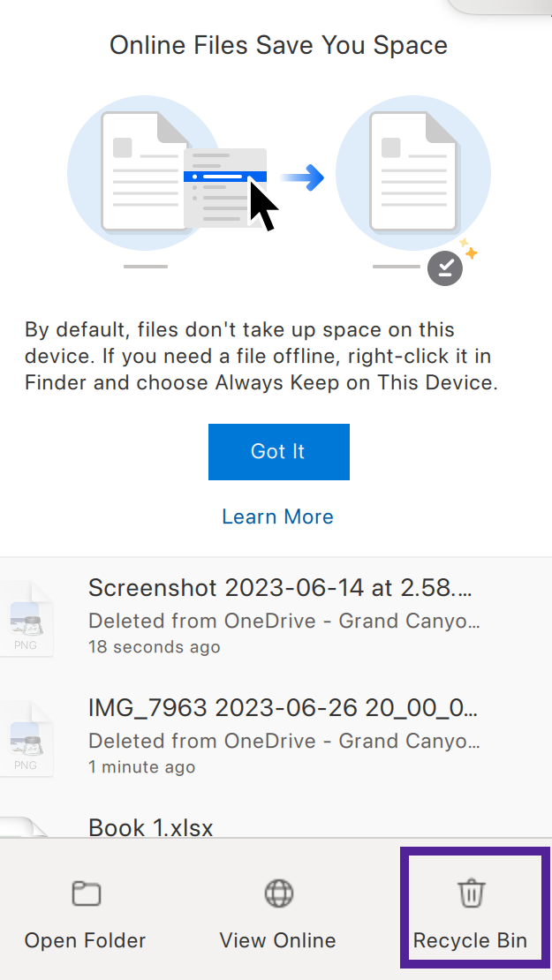Click 'Deleted from OneDrive' under Screenshot entry
The height and width of the screenshot is (980, 552).
tap(211, 621)
